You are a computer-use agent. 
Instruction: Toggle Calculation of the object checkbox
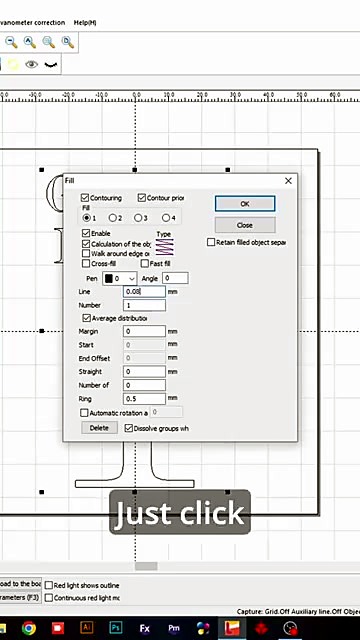pyautogui.click(x=86, y=244)
